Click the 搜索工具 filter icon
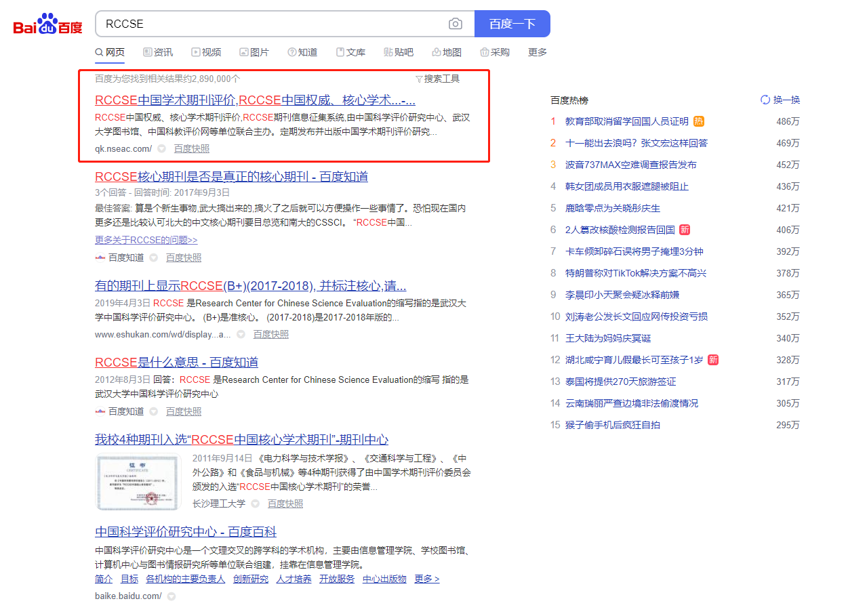The image size is (848, 616). [x=419, y=79]
